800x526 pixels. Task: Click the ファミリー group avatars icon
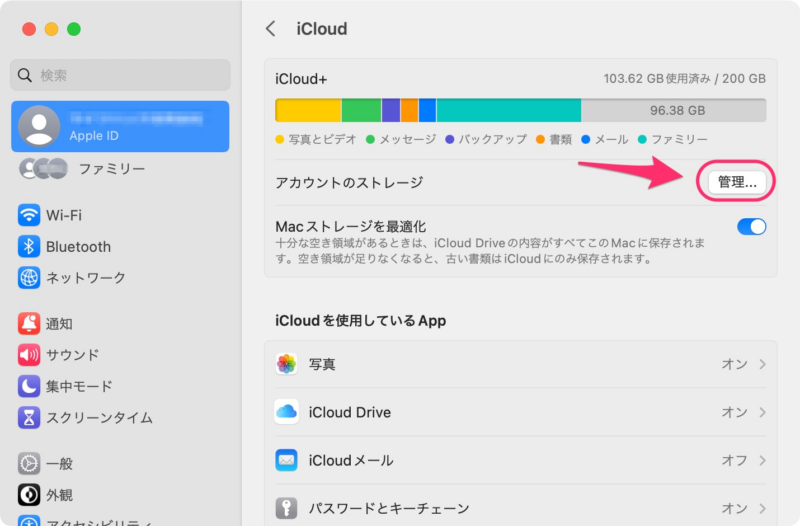tap(43, 168)
